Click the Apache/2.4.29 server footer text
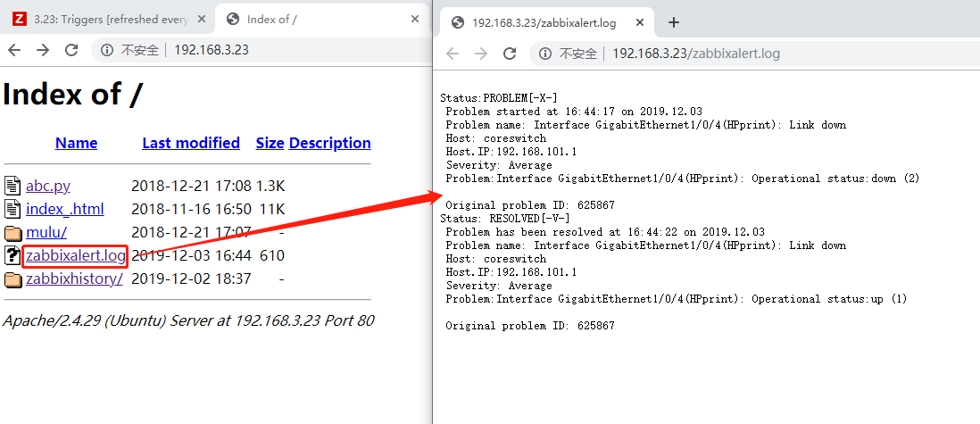The image size is (980, 424). click(188, 320)
